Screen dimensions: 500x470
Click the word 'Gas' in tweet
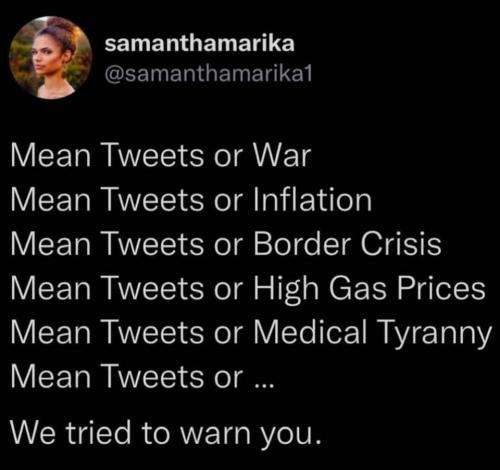coord(358,289)
